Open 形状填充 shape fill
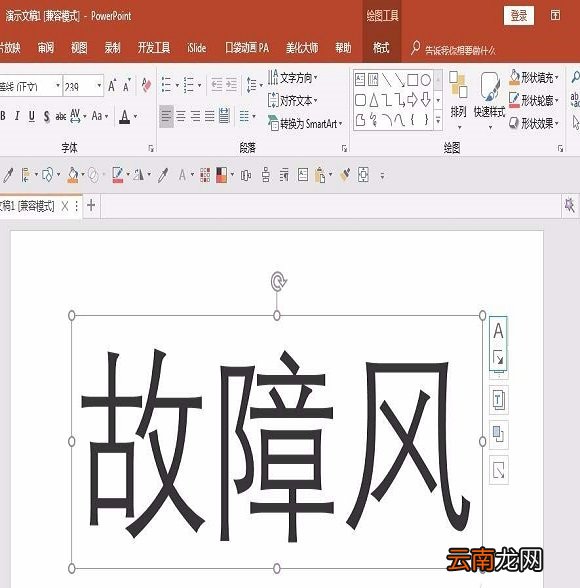Screen dimensions: 580x588 (534, 78)
